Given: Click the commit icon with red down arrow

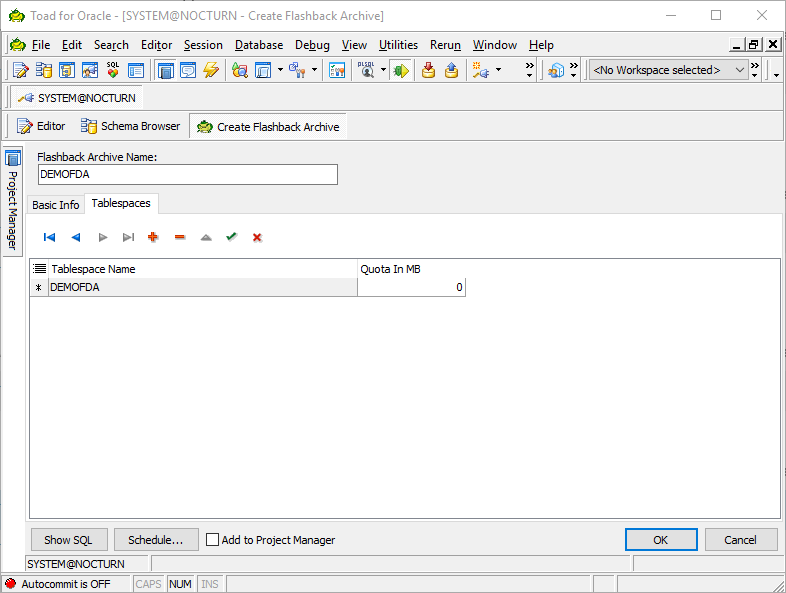Looking at the screenshot, I should coord(428,70).
